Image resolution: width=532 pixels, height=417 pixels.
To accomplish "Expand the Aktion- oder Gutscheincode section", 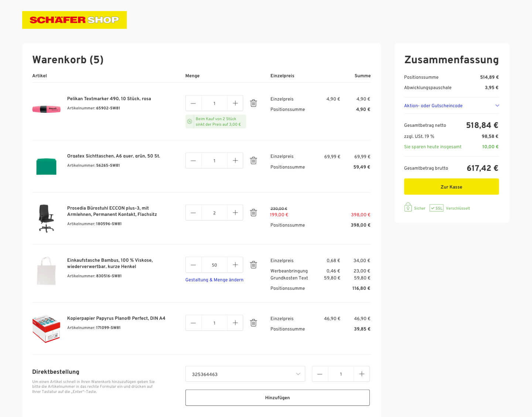I will (x=497, y=106).
